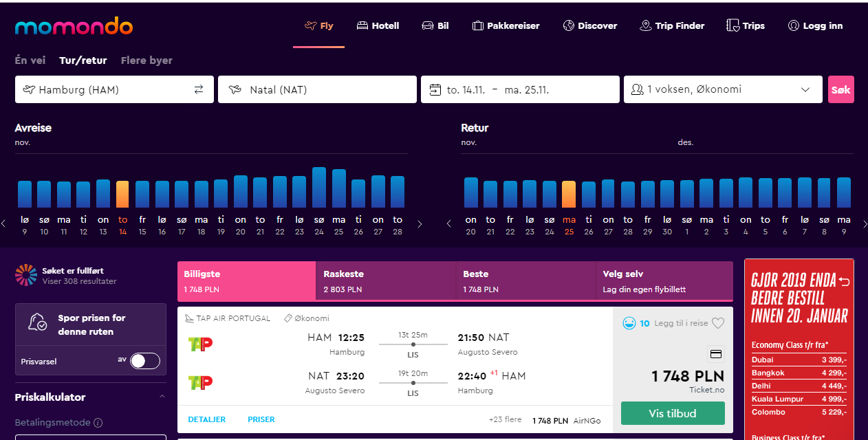Toggle the Prisvarsel switch on

145,360
